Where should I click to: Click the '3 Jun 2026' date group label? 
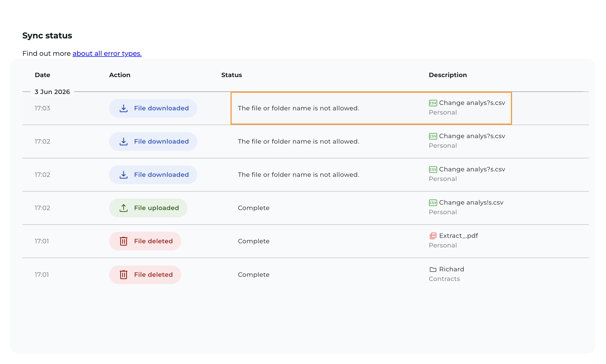point(52,92)
